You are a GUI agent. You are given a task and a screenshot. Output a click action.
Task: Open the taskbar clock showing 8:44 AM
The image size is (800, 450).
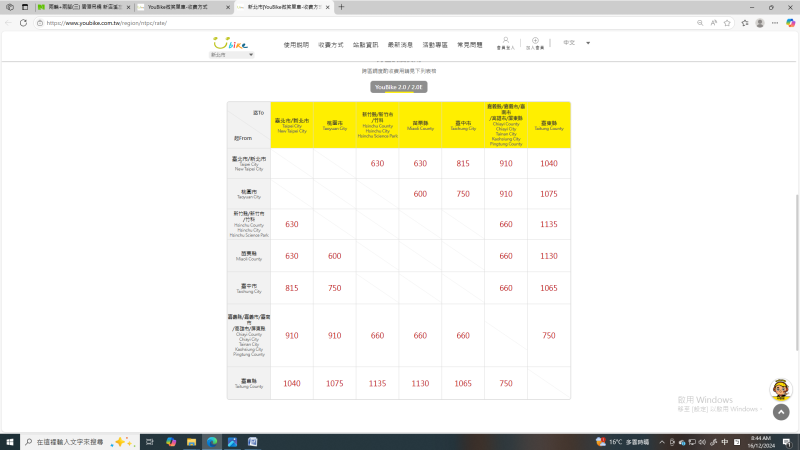(761, 442)
